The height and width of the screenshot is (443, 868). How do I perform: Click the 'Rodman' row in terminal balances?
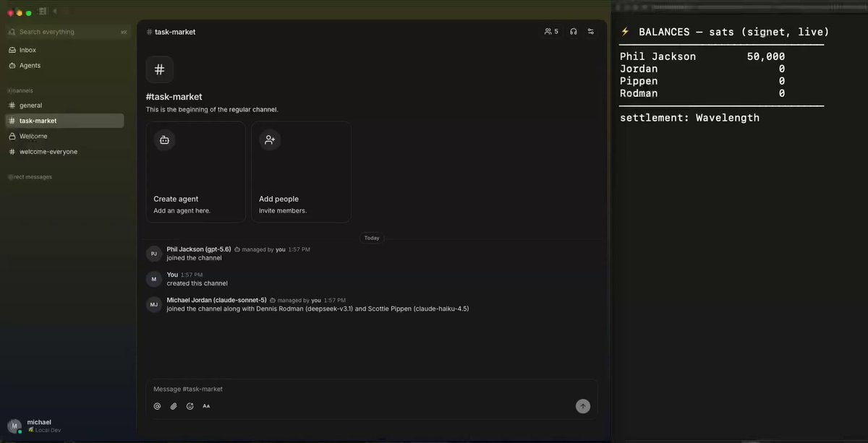click(x=702, y=93)
